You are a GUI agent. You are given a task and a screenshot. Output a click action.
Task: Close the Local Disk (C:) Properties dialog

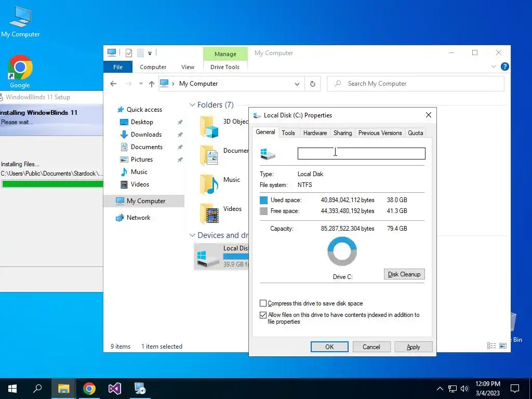click(x=429, y=115)
